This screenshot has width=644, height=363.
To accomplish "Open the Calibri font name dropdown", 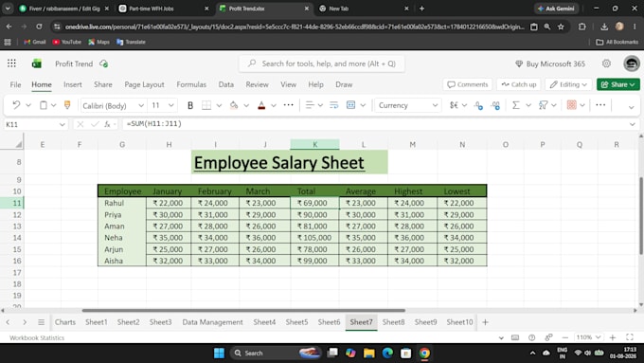I will tap(141, 105).
